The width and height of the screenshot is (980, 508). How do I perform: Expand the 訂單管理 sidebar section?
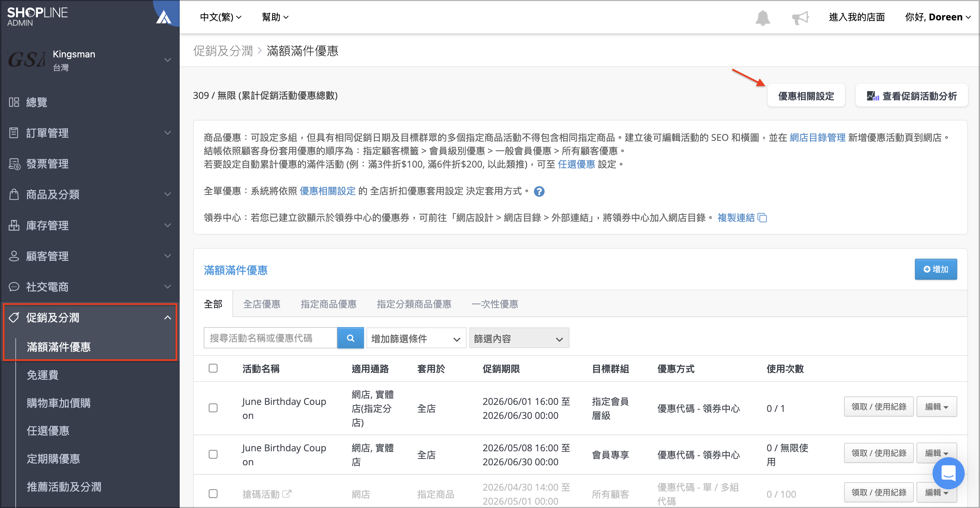[x=167, y=133]
